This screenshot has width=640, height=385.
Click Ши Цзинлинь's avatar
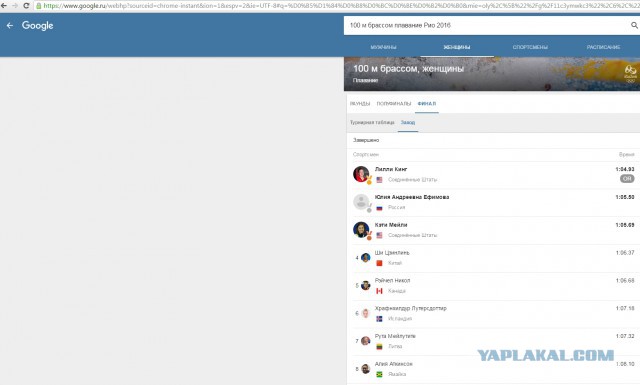366,258
